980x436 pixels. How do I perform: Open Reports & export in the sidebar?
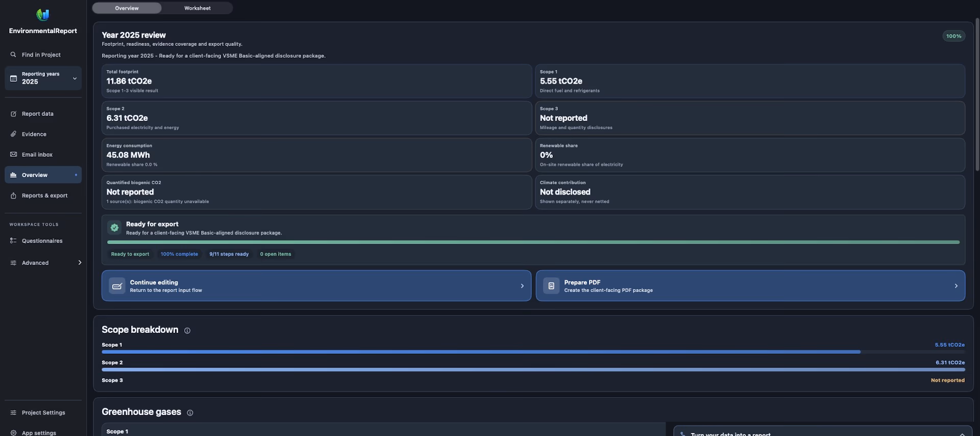point(43,196)
